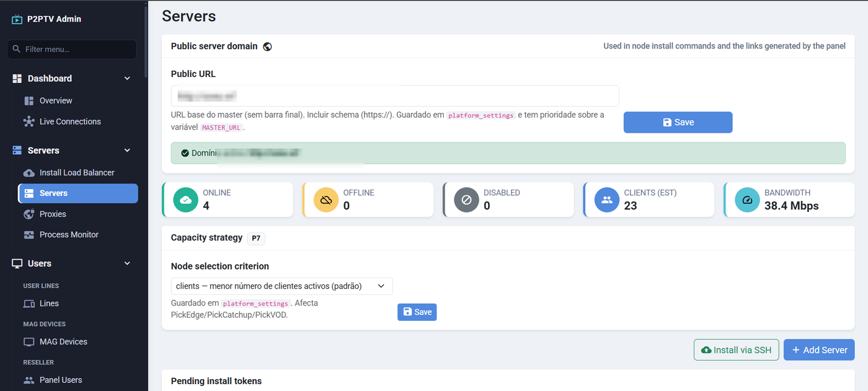Viewport: 868px width, 391px height.
Task: Click the grey DISABLED ban icon
Action: 466,200
